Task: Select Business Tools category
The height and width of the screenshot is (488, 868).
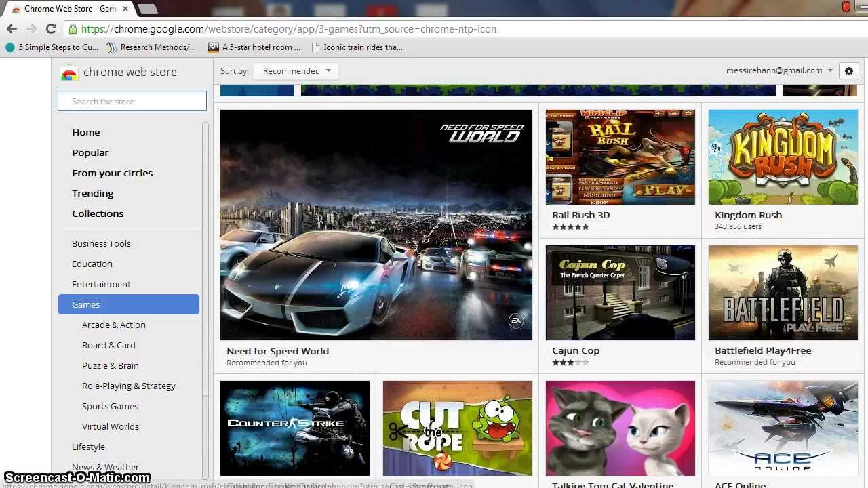Action: (x=101, y=243)
